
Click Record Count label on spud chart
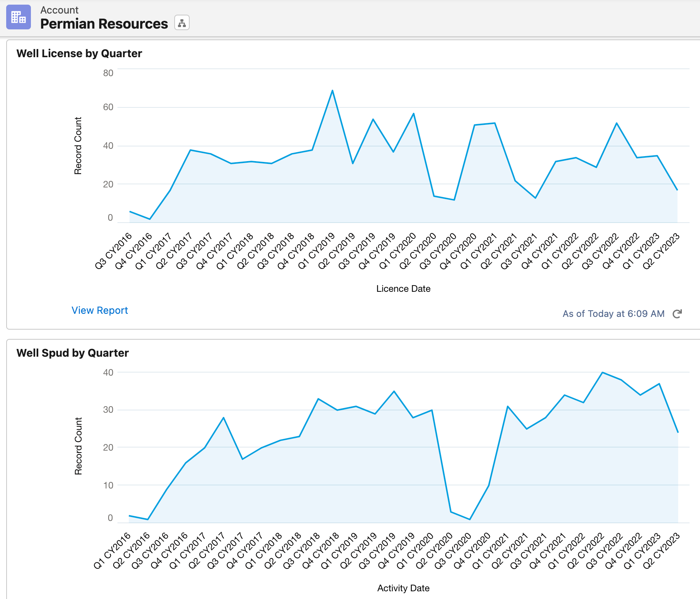pyautogui.click(x=78, y=446)
